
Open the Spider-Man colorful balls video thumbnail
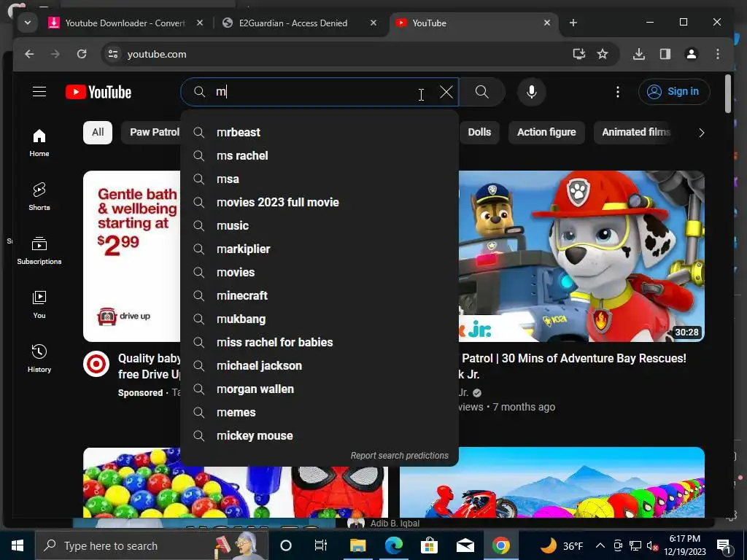click(x=236, y=492)
